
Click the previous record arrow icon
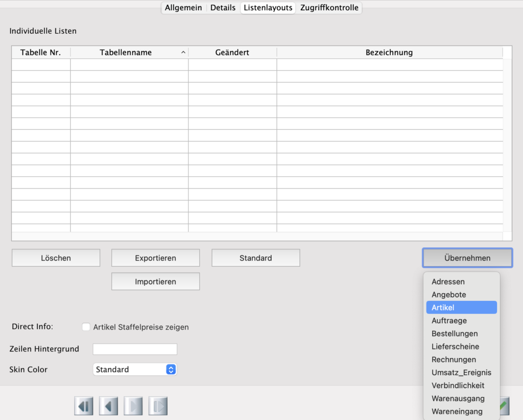(108, 406)
